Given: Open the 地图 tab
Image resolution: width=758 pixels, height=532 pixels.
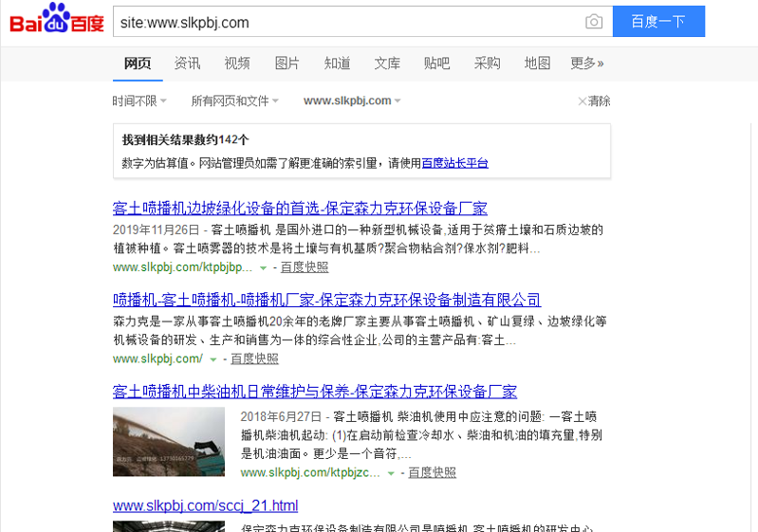Looking at the screenshot, I should [537, 64].
